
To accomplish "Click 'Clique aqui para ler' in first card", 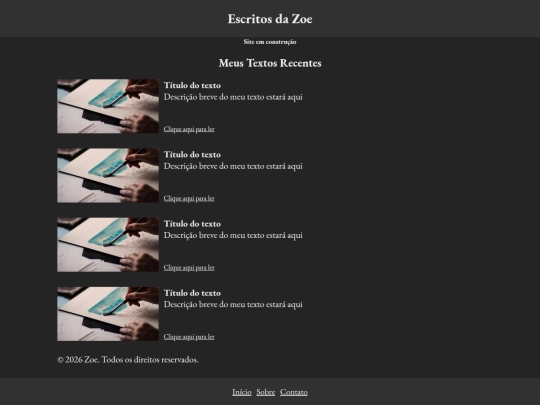I will 189,129.
